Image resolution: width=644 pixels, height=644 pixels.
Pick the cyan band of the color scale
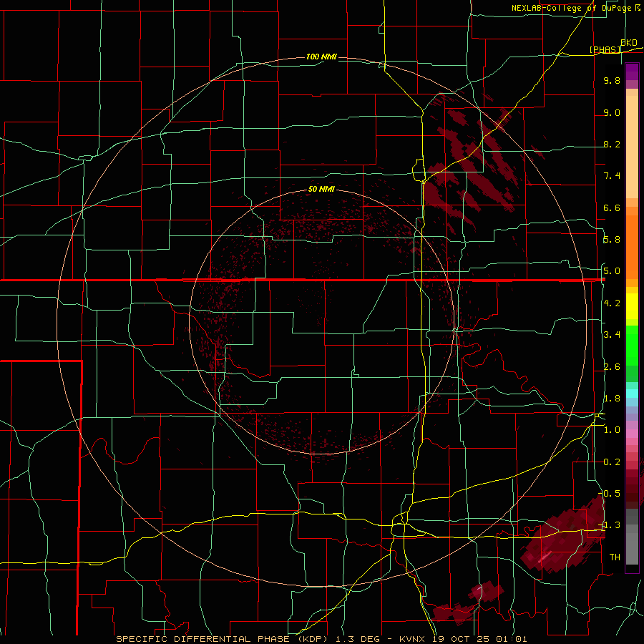tap(632, 394)
